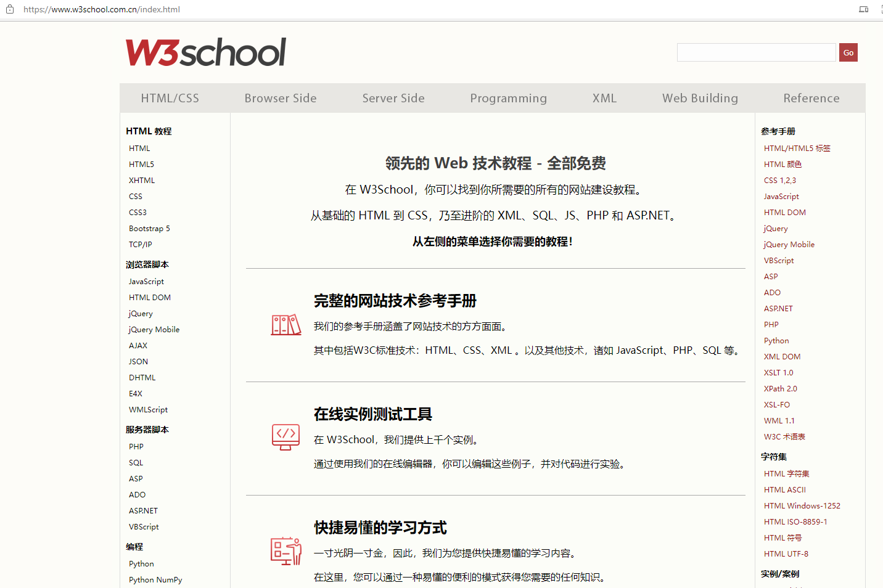The width and height of the screenshot is (883, 588).
Task: Open HTML5 tutorial in left sidebar
Action: point(141,164)
